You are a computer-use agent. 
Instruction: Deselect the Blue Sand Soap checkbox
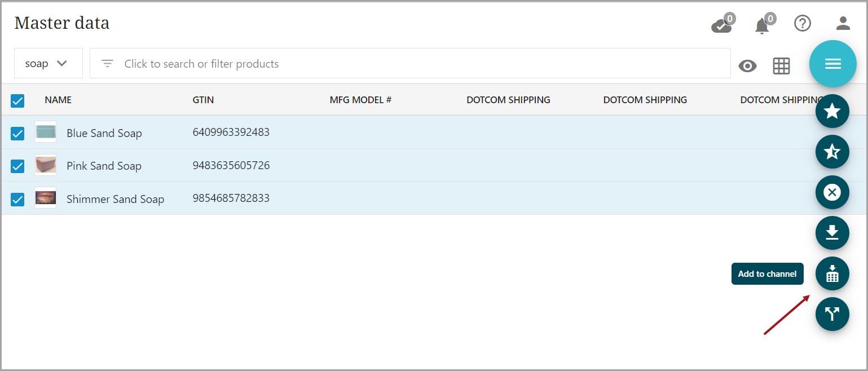(17, 133)
